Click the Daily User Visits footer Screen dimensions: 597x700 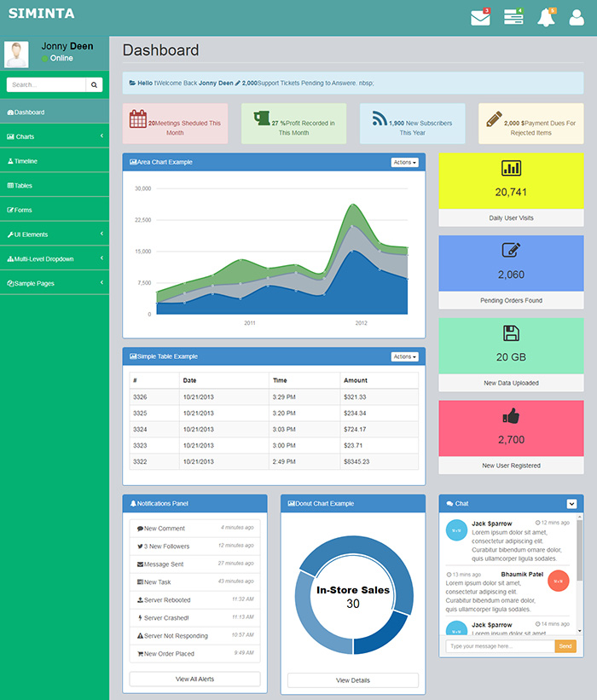point(511,218)
